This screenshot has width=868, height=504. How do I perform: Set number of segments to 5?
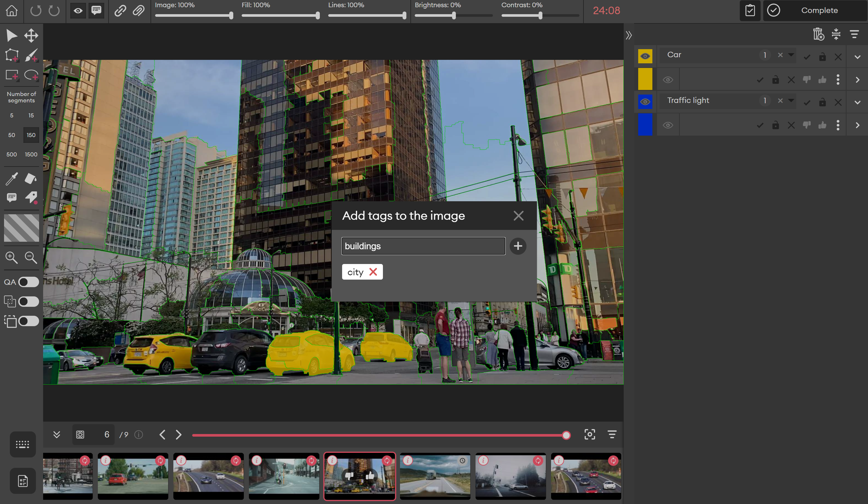pos(12,116)
